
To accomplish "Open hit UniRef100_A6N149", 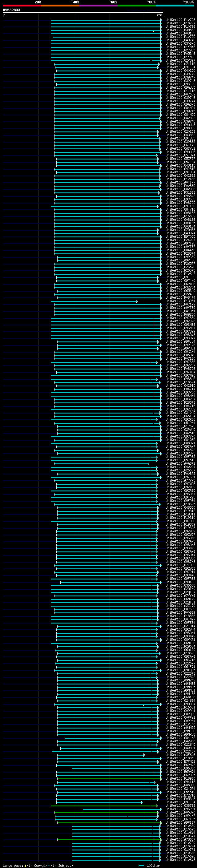I will (x=180, y=600).
